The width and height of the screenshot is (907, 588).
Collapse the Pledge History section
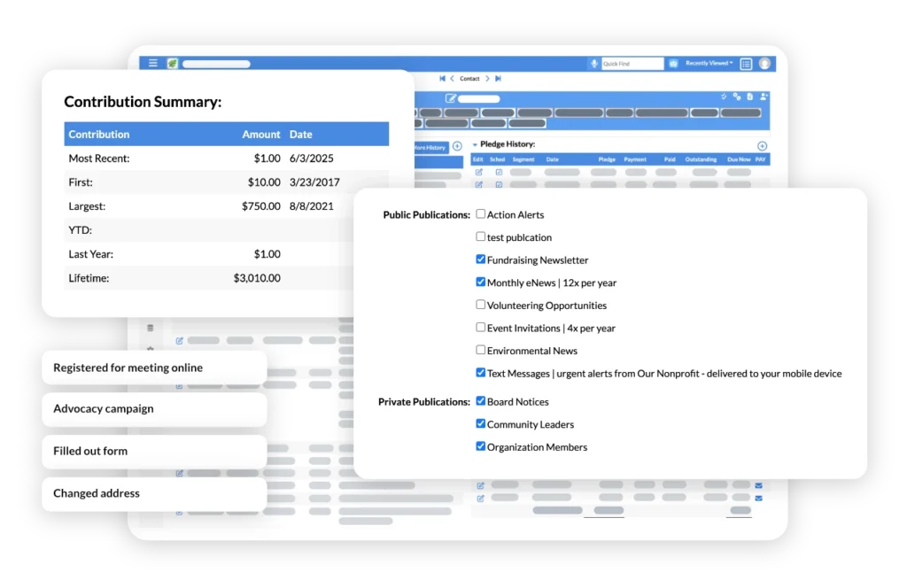(x=475, y=144)
